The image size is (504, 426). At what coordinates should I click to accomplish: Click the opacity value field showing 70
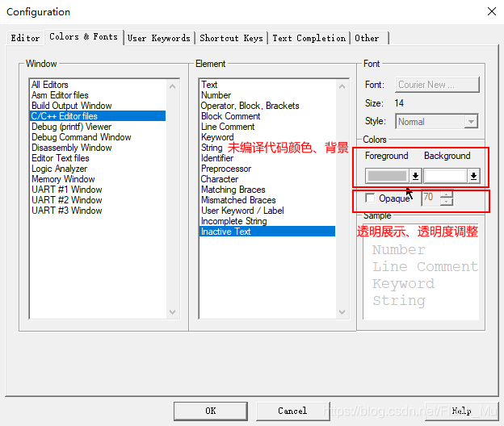(430, 197)
